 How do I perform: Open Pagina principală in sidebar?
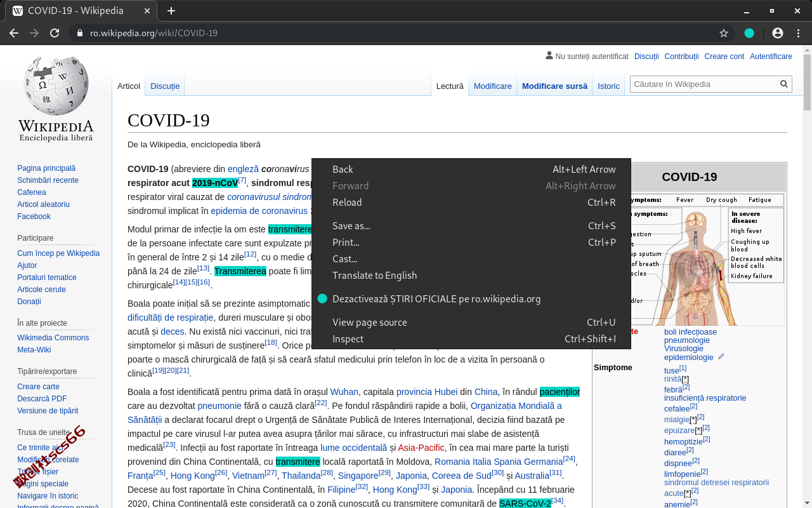click(x=46, y=168)
